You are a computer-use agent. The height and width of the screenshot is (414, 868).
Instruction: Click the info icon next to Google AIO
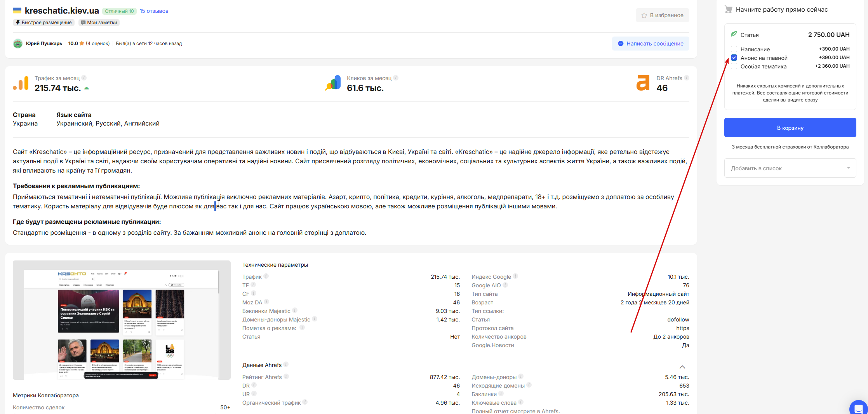click(x=505, y=285)
